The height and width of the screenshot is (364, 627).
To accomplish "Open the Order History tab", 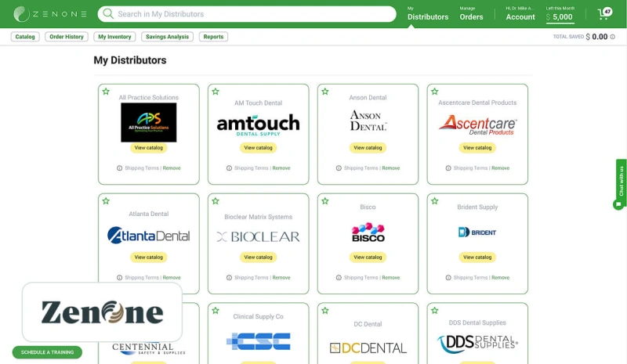I will (66, 37).
